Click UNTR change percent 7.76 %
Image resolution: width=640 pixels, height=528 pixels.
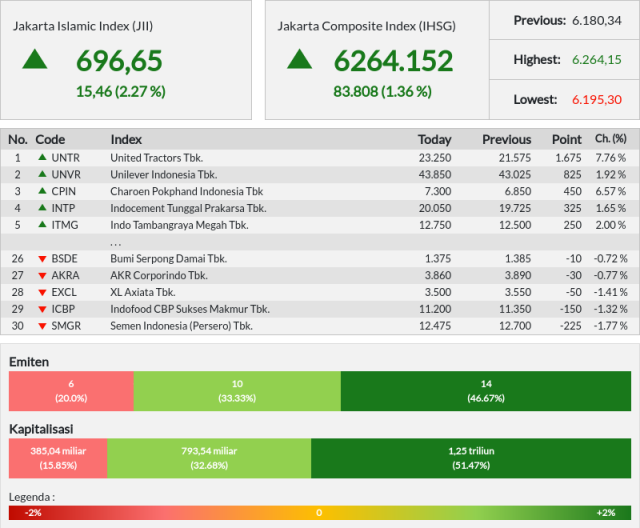pyautogui.click(x=611, y=158)
